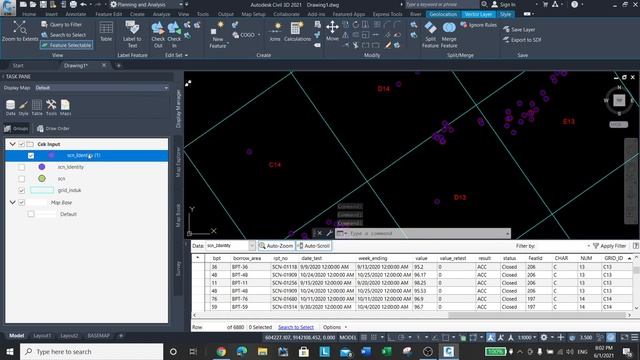The height and width of the screenshot is (360, 640).
Task: Open Home ribbon tab
Action: coord(29,14)
